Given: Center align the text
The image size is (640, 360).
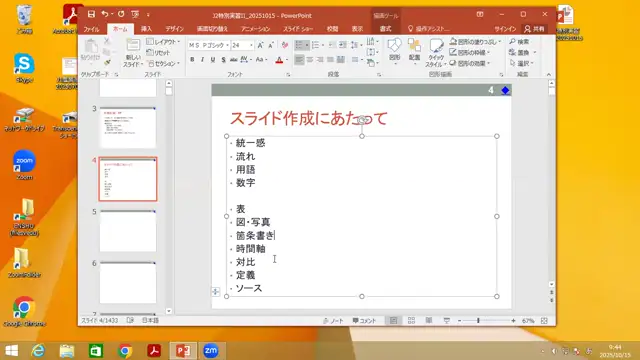Looking at the screenshot, I should [310, 60].
